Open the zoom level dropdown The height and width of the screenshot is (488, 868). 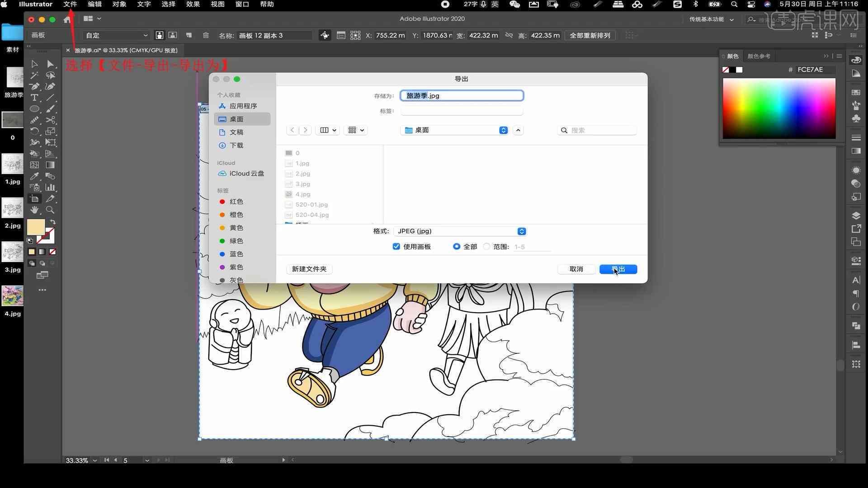coord(95,460)
